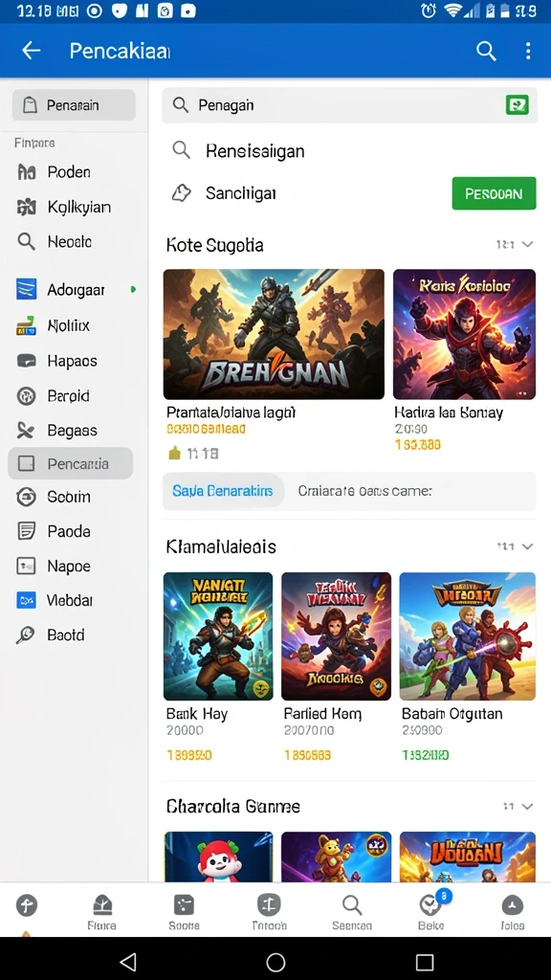This screenshot has height=980, width=551.
Task: Click the Charcolta Gamme heading
Action: 233,806
